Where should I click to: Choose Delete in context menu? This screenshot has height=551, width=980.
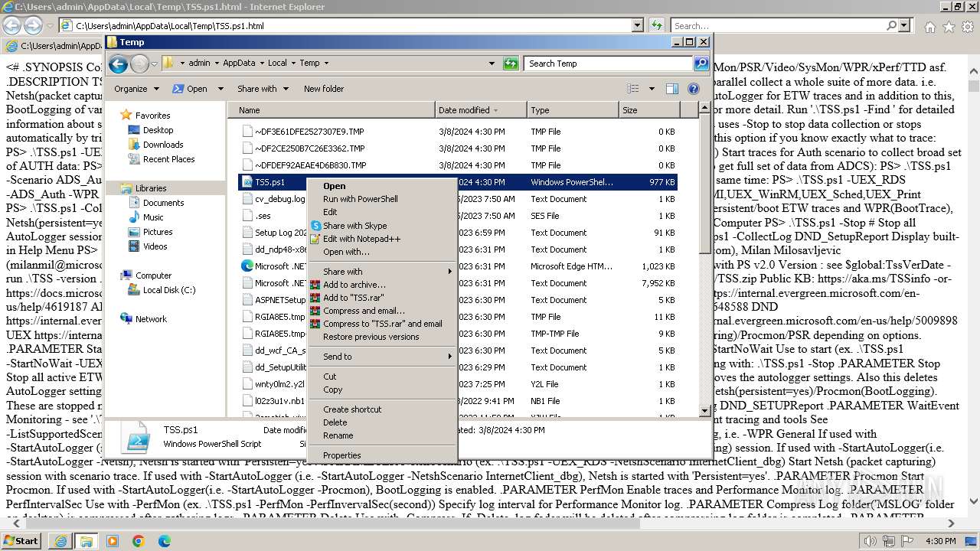[382, 422]
